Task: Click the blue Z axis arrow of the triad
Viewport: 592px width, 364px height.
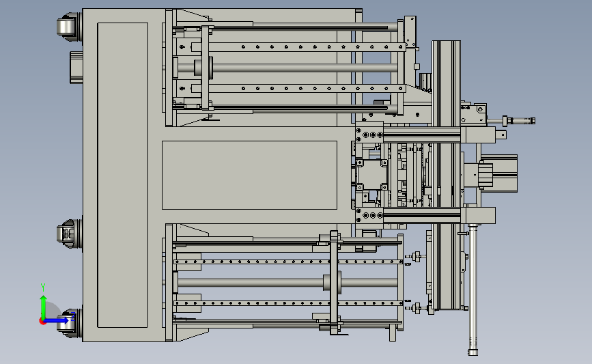Action: [x=57, y=320]
